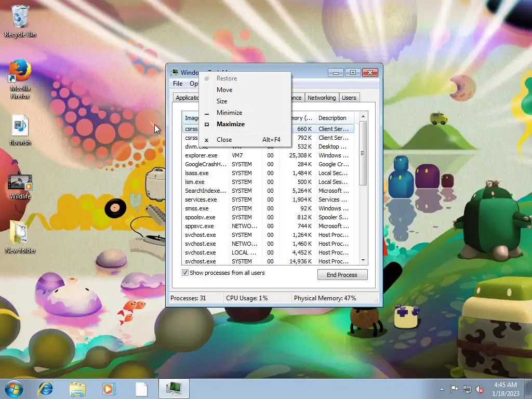
Task: Click the scroll down arrow in process list
Action: pyautogui.click(x=363, y=261)
